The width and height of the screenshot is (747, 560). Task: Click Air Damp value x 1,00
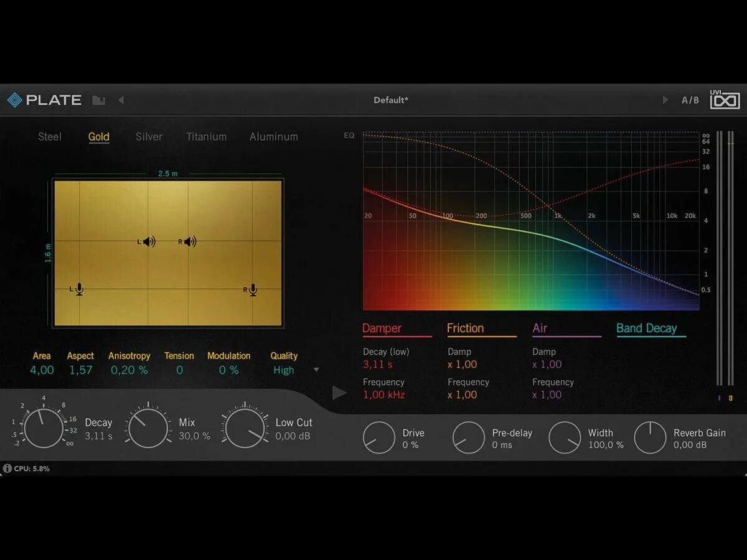(x=547, y=365)
